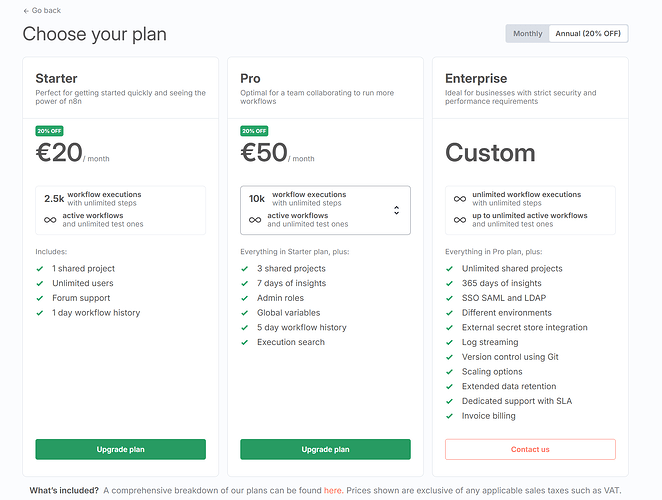The width and height of the screenshot is (662, 500).
Task: Switch billing to Monthly
Action: point(527,34)
